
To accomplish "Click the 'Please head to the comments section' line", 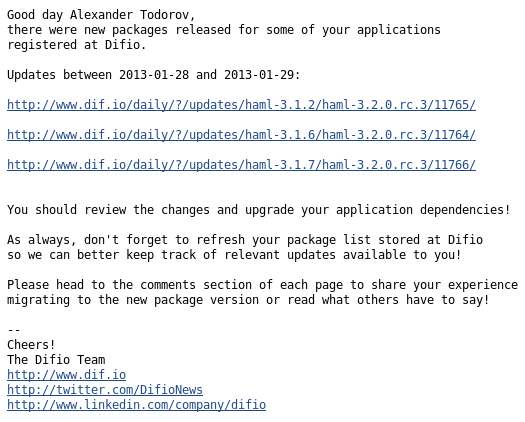I will point(262,285).
